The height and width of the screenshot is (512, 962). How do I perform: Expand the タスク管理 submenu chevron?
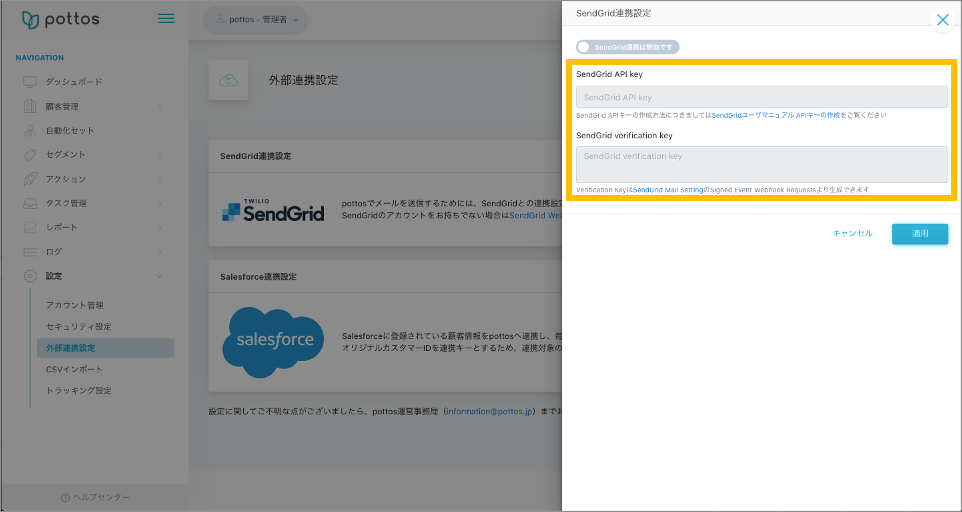coord(160,203)
